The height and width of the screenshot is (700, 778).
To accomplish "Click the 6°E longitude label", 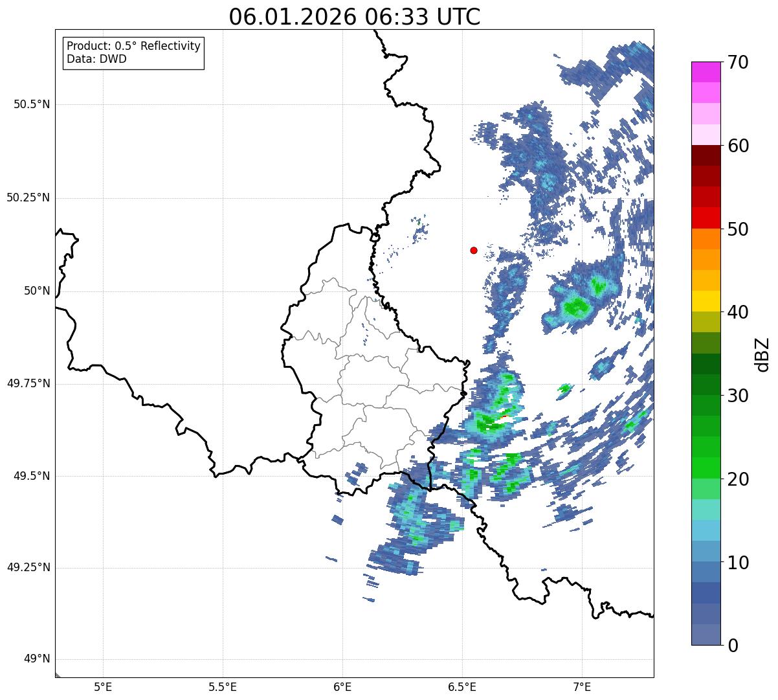I will click(342, 687).
